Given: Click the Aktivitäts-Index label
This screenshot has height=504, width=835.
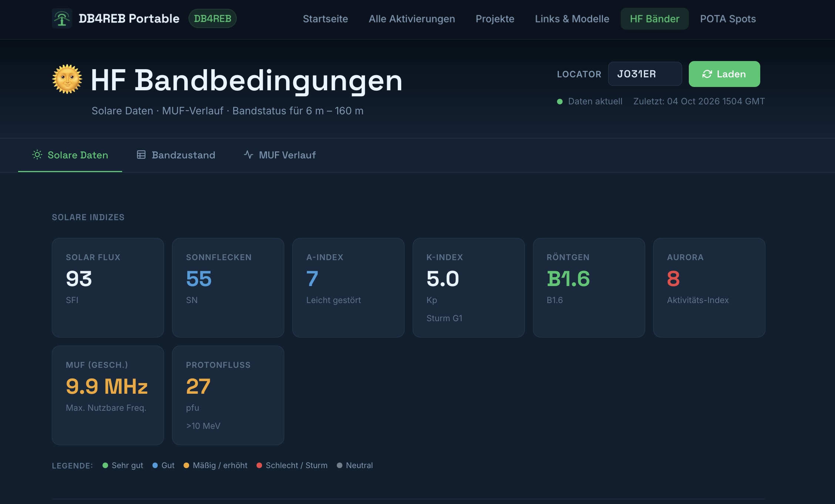Looking at the screenshot, I should pyautogui.click(x=698, y=300).
